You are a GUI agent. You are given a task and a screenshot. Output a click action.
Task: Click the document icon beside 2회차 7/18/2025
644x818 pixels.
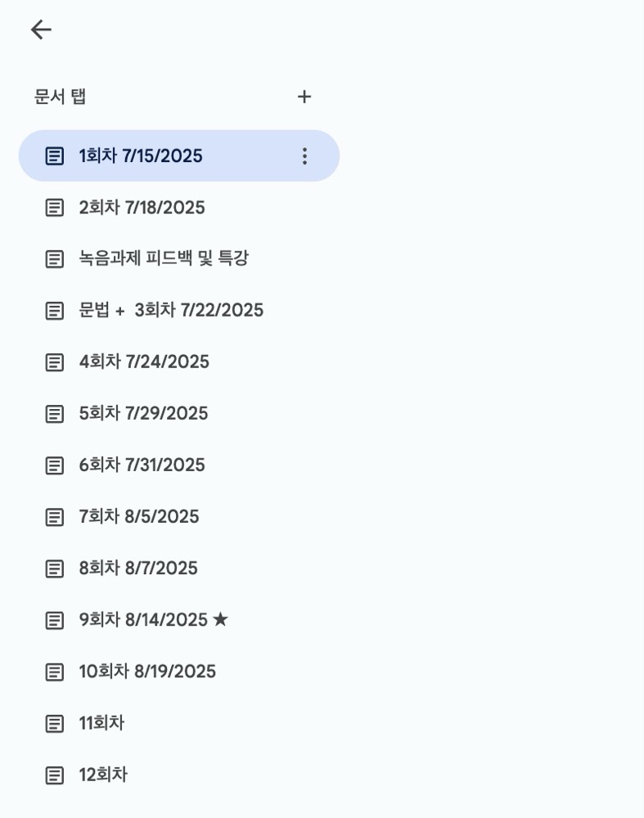coord(55,208)
